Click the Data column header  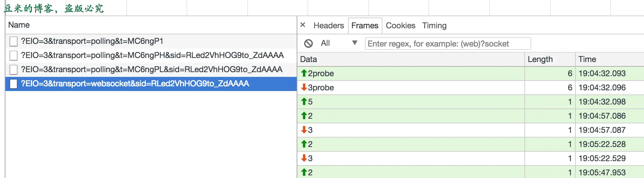point(411,59)
